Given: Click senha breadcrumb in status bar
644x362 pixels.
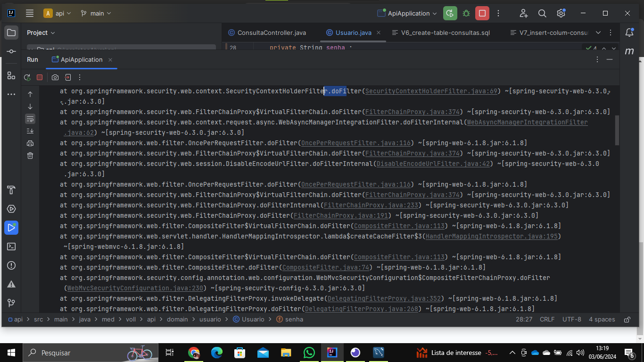Looking at the screenshot, I should point(290,320).
